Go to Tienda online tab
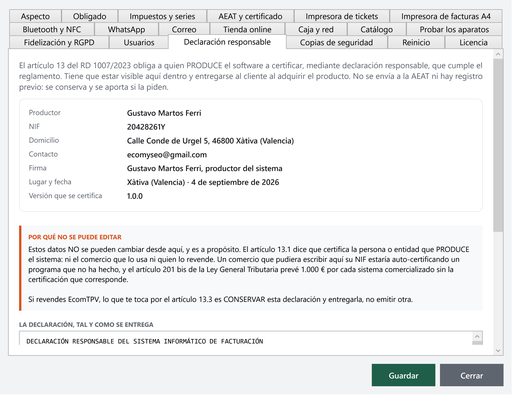This screenshot has height=416, width=520. click(x=247, y=29)
